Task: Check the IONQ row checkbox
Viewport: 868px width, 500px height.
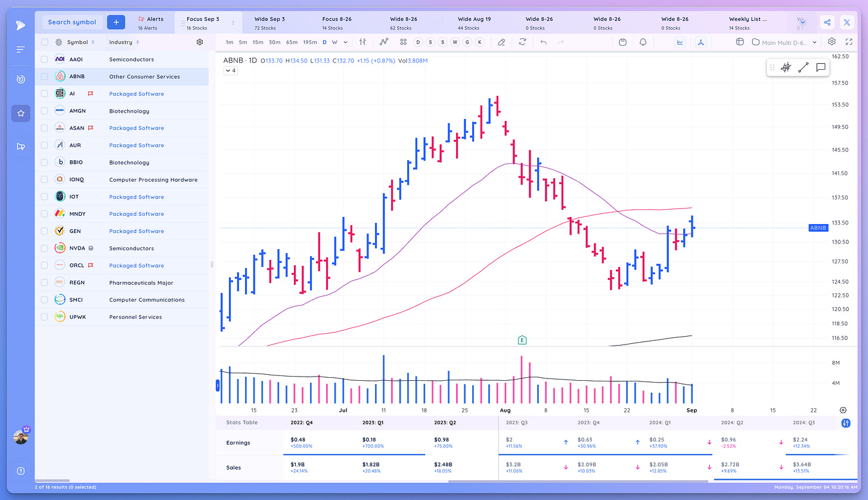Action: pyautogui.click(x=44, y=179)
